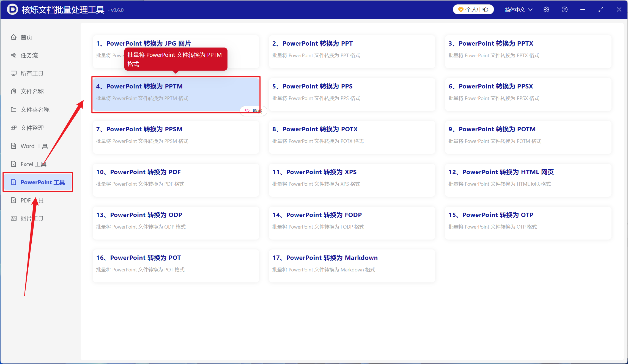Click the home icon beside 首页
The height and width of the screenshot is (364, 628).
click(13, 37)
